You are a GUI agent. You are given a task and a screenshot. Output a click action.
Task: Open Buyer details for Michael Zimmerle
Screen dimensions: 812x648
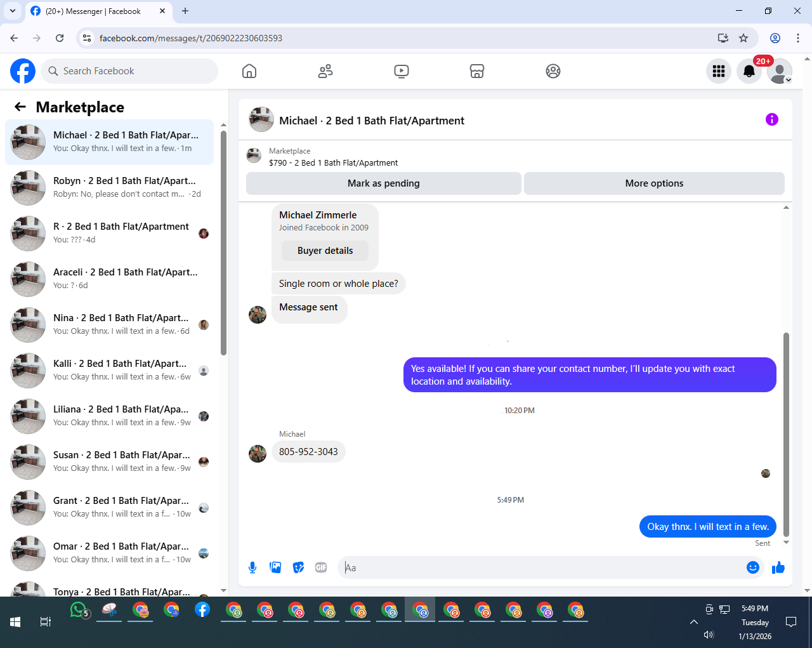pos(325,251)
